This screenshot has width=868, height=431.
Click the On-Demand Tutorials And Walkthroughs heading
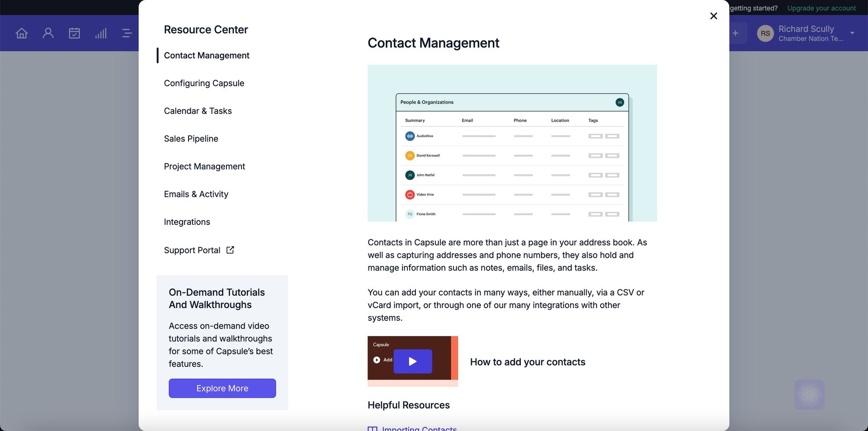click(x=217, y=298)
